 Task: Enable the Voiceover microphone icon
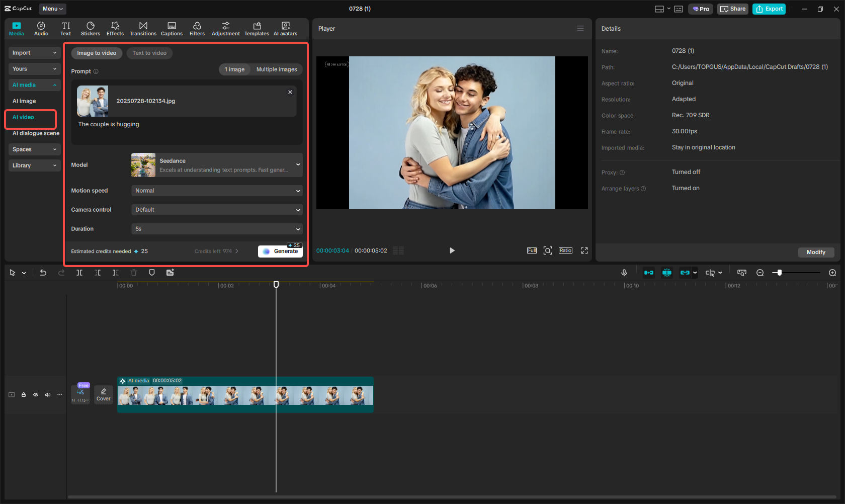(624, 272)
